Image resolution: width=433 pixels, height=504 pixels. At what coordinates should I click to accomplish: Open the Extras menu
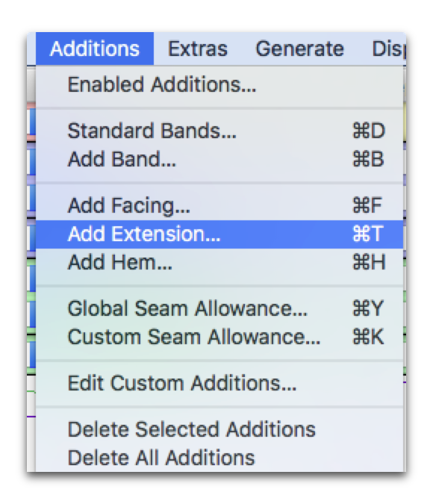197,49
